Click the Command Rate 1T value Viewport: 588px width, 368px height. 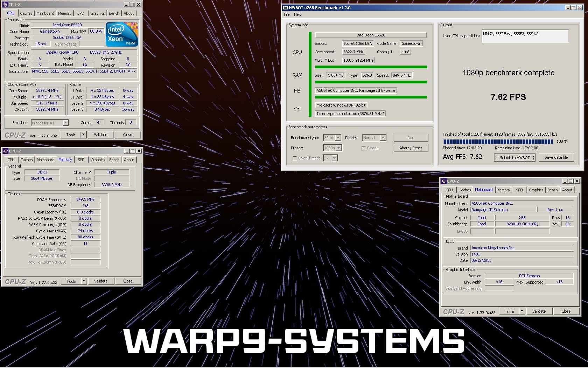coord(85,243)
